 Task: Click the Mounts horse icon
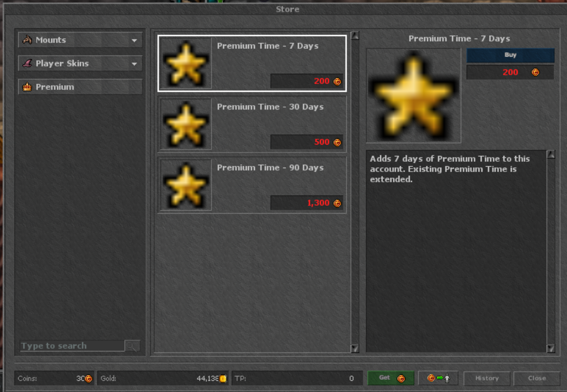27,40
